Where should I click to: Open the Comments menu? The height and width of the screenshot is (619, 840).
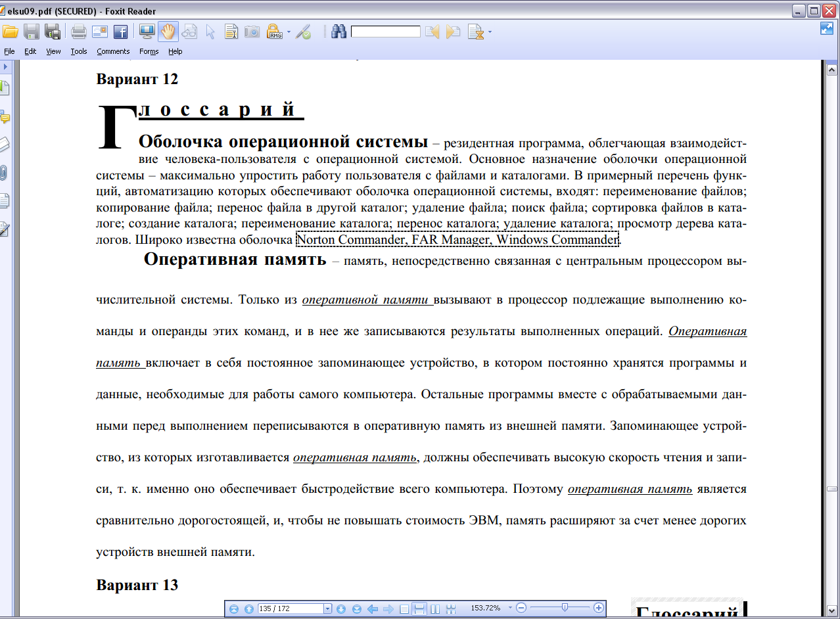(113, 51)
